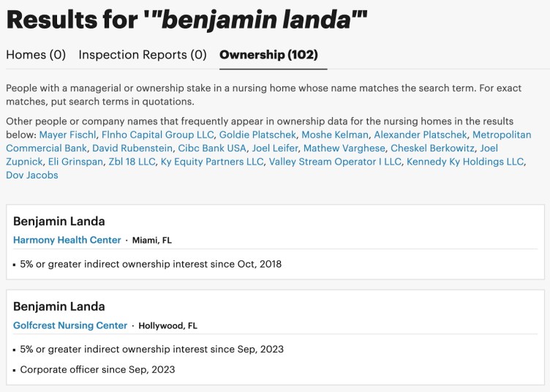
Task: Open the Cheskel Berkowitz link
Action: (x=432, y=148)
